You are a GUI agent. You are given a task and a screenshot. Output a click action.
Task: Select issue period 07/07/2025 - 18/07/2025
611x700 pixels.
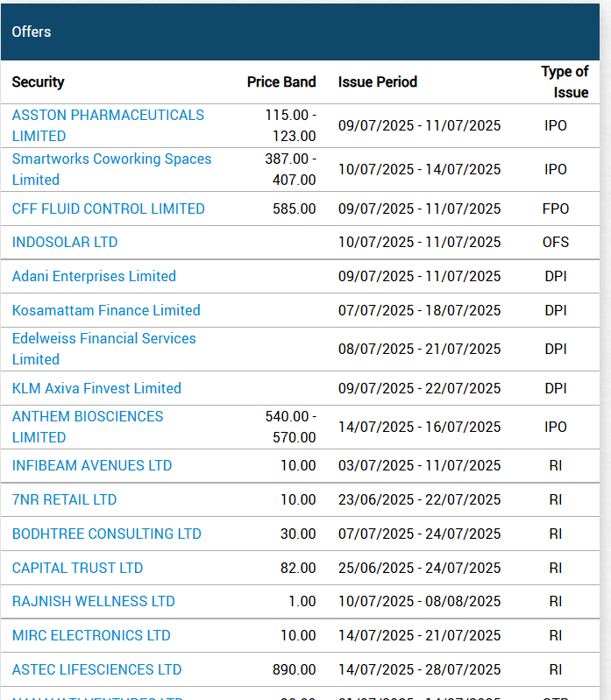pos(419,310)
